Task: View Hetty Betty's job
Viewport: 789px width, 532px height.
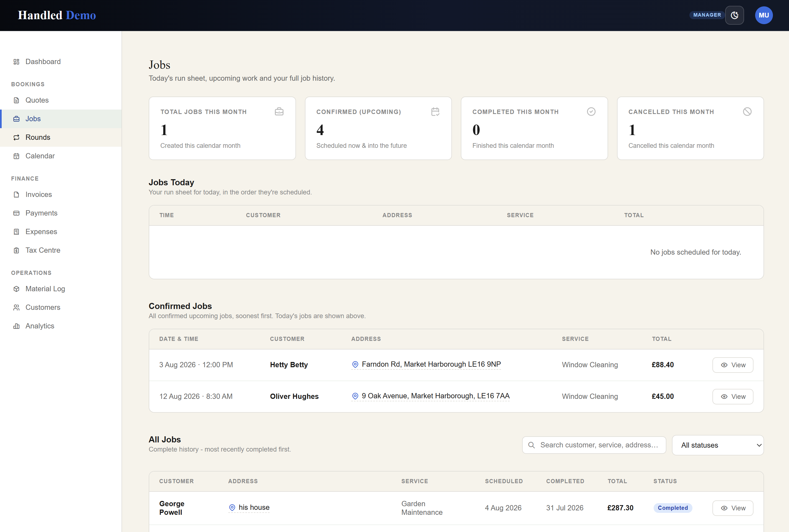Action: (x=733, y=365)
